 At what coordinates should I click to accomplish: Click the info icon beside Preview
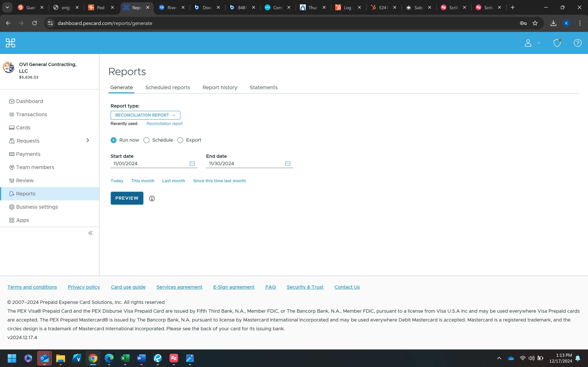pos(152,199)
